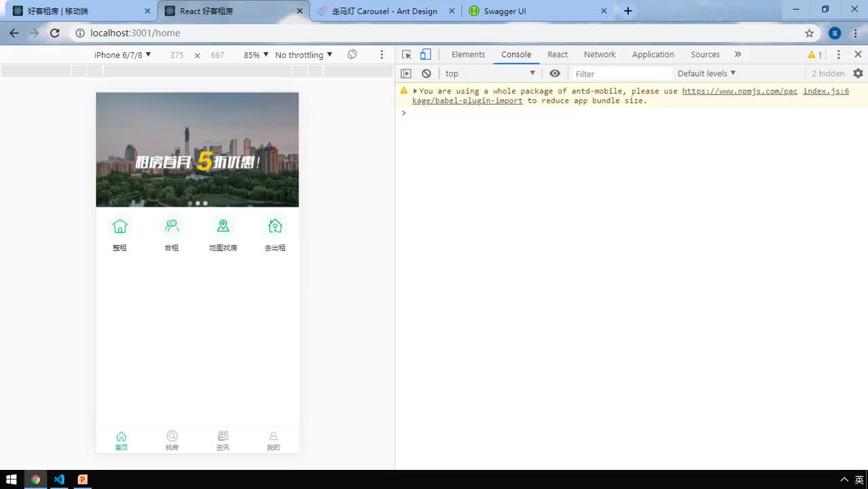Toggle the live expression eye icon

click(555, 73)
